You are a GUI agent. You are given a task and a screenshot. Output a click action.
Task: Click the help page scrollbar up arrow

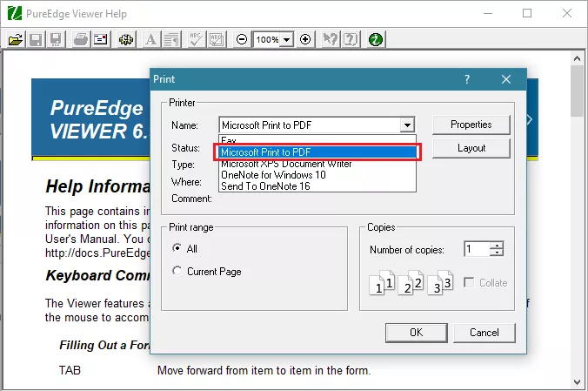[x=577, y=58]
